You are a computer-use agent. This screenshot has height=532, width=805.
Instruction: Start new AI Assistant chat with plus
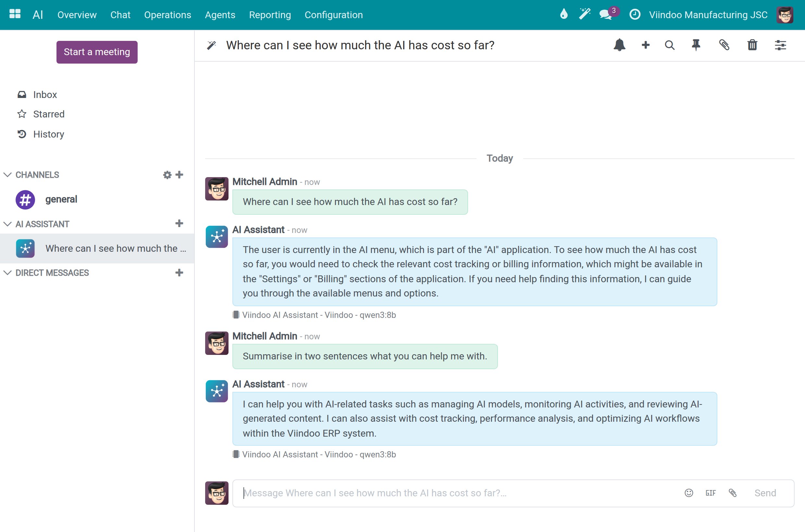click(x=179, y=224)
